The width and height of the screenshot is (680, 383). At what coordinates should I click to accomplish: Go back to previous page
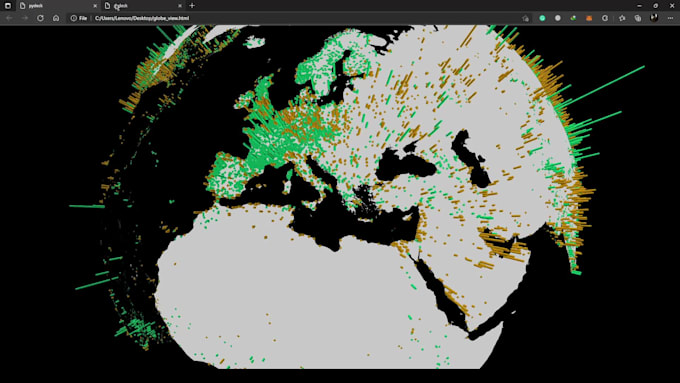point(9,18)
